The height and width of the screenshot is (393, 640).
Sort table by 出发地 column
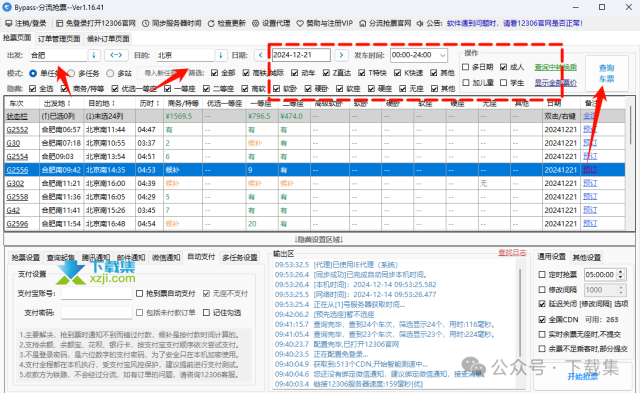(x=58, y=104)
